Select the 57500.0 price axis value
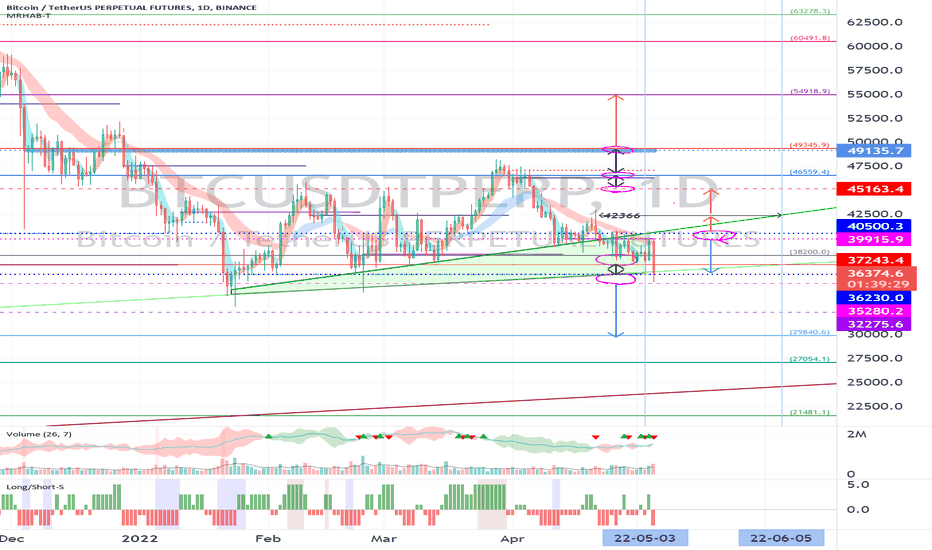The height and width of the screenshot is (550, 932). tap(875, 70)
